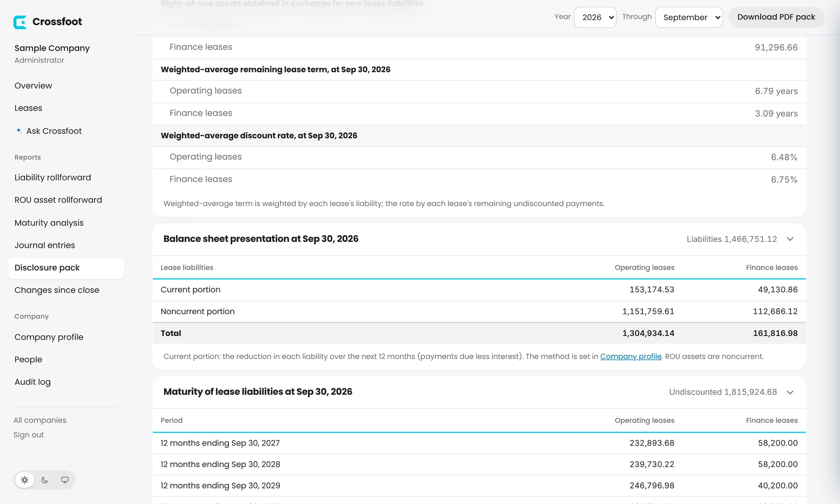
Task: Go to Overview in the sidebar
Action: (x=33, y=86)
